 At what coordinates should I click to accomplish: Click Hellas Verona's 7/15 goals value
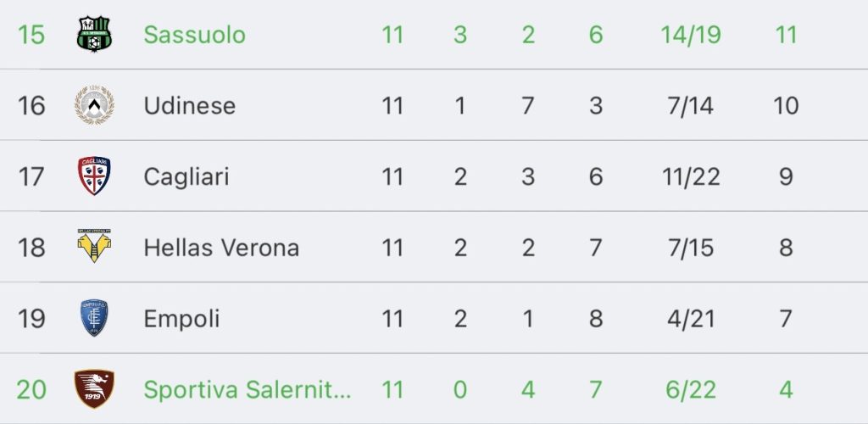coord(691,248)
